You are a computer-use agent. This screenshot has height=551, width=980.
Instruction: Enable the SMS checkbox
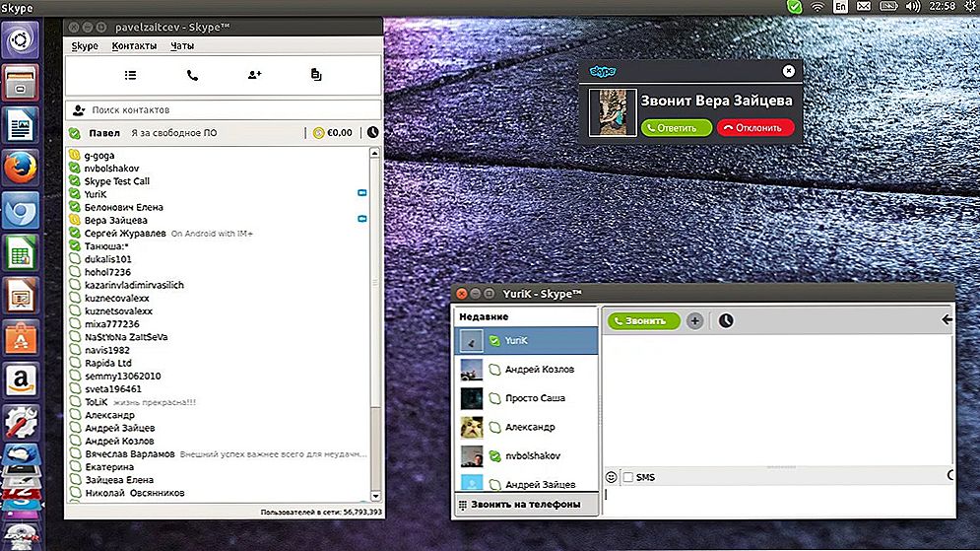628,477
